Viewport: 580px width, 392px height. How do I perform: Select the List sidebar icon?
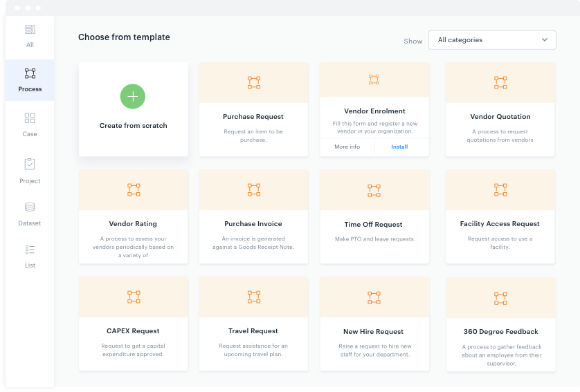pyautogui.click(x=30, y=255)
